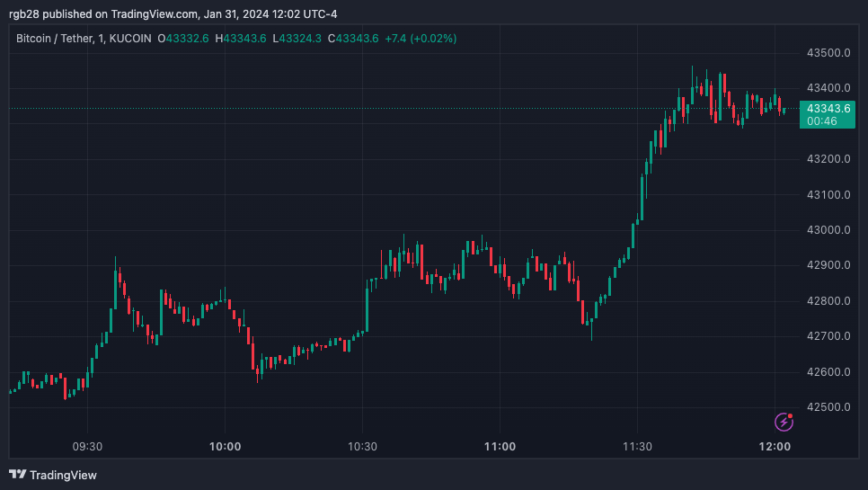This screenshot has height=490, width=868.
Task: Select the 10:30 time axis marker
Action: click(362, 447)
